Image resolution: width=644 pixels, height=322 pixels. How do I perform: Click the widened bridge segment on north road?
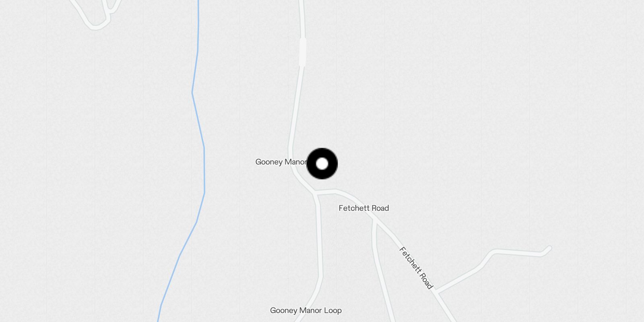click(x=303, y=52)
